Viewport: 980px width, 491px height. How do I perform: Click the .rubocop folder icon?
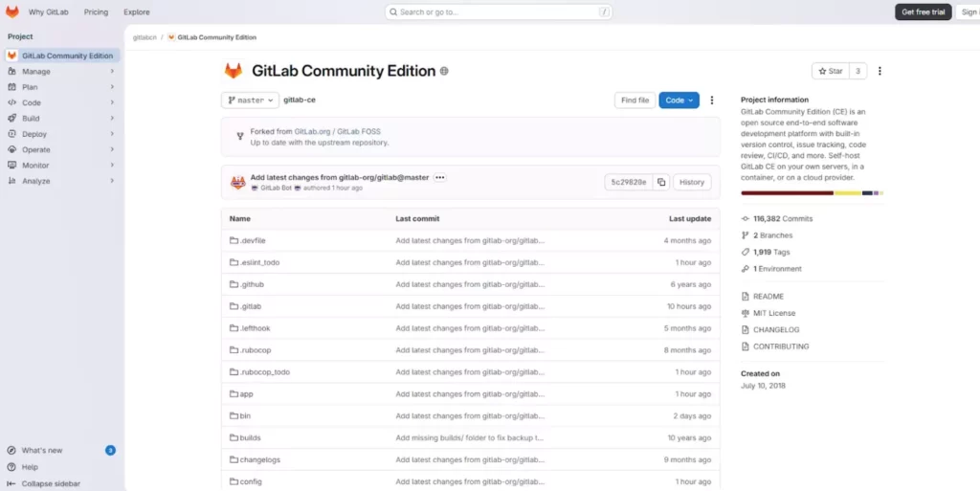(x=234, y=349)
